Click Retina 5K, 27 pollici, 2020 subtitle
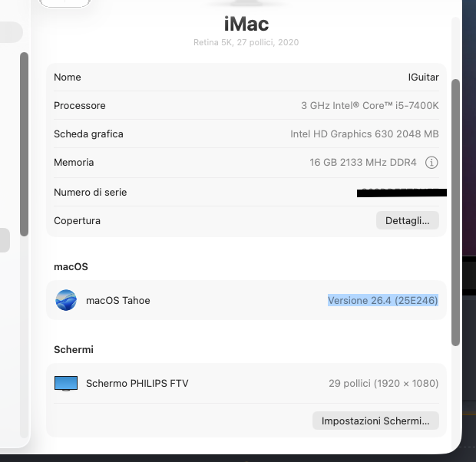Screen dimensions: 476x462 pos(246,42)
